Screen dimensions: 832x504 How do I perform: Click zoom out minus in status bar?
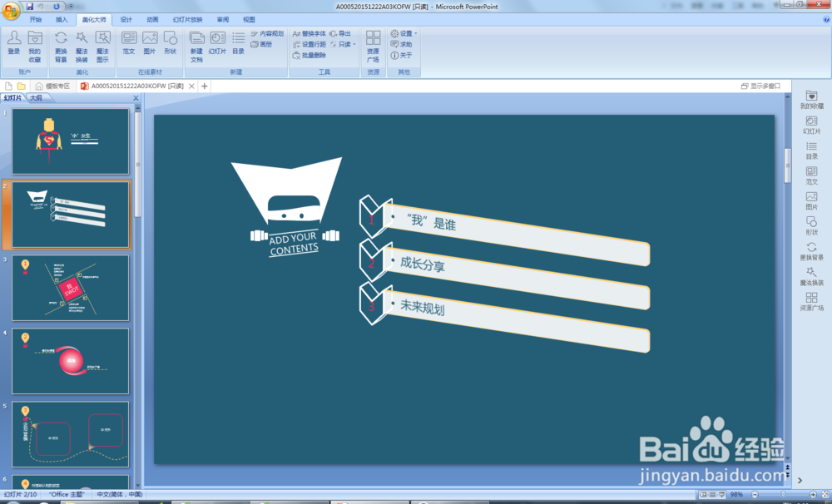click(755, 495)
